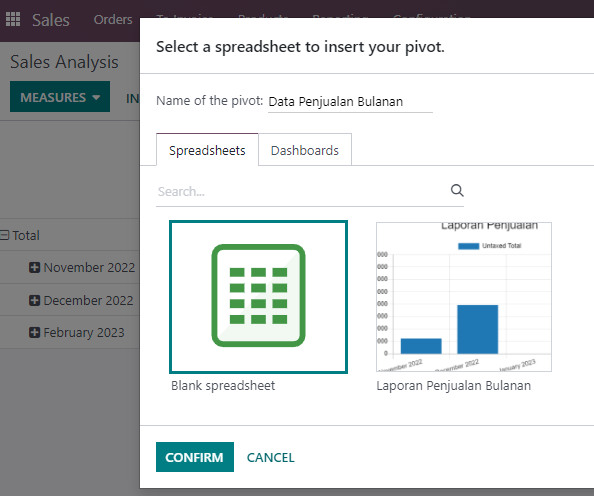This screenshot has height=496, width=594.
Task: Switch to the Dashboards tab
Action: point(305,150)
